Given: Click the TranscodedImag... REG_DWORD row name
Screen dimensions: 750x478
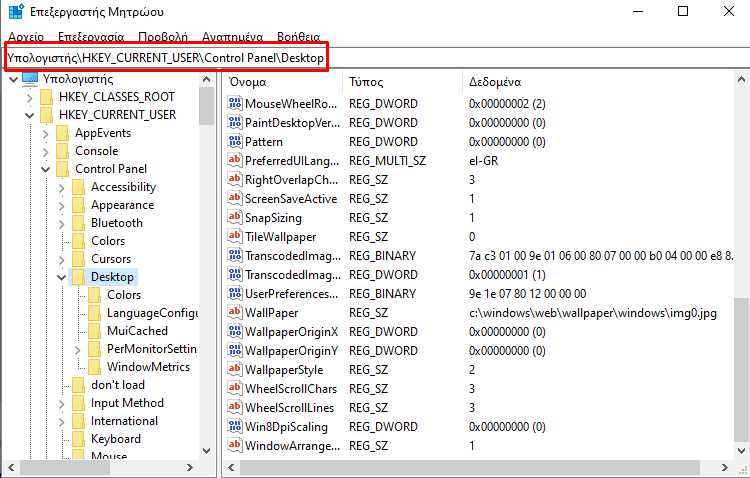Looking at the screenshot, I should tap(293, 275).
